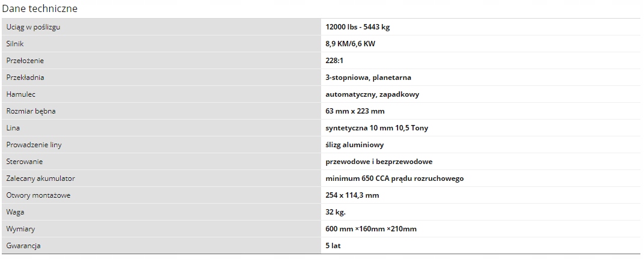Viewport: 644px width, 259px height.
Task: Select the 'Uciąg w poślizgu' label cell
Action: pyautogui.click(x=161, y=27)
